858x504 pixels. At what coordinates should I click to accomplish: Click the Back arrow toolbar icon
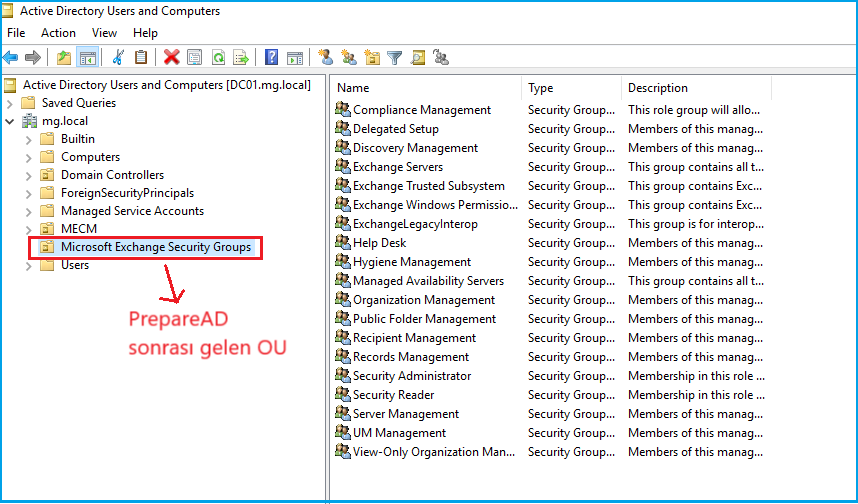click(x=11, y=58)
